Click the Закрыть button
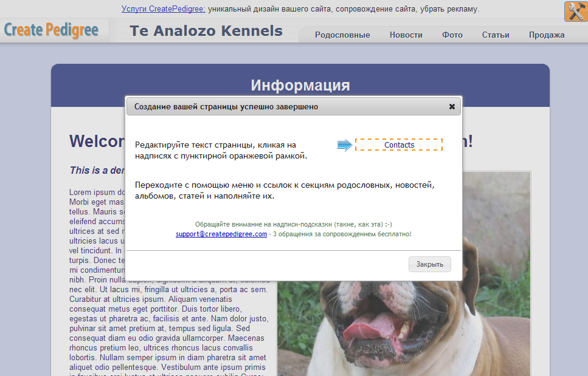 pyautogui.click(x=430, y=264)
